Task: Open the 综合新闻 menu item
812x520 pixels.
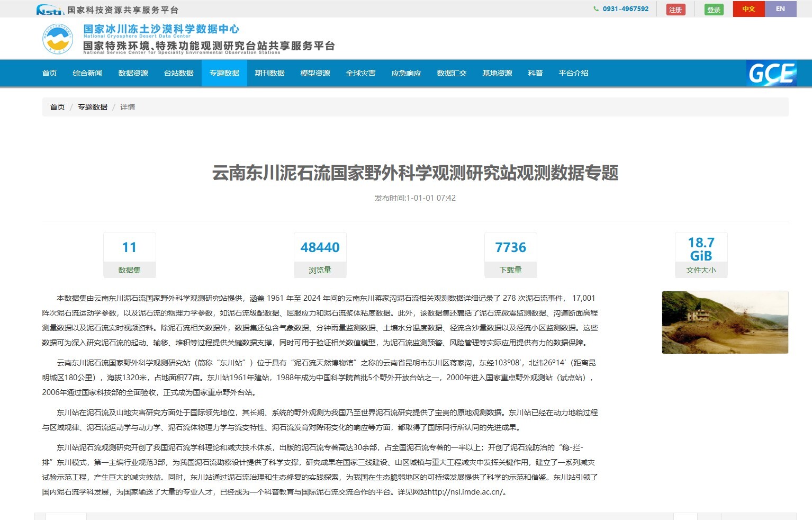Action: click(x=88, y=73)
